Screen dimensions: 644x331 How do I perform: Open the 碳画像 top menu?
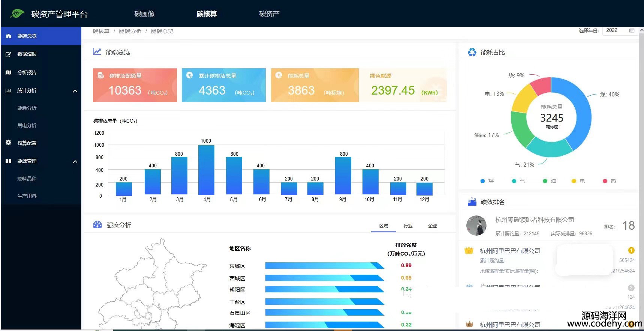pos(144,14)
